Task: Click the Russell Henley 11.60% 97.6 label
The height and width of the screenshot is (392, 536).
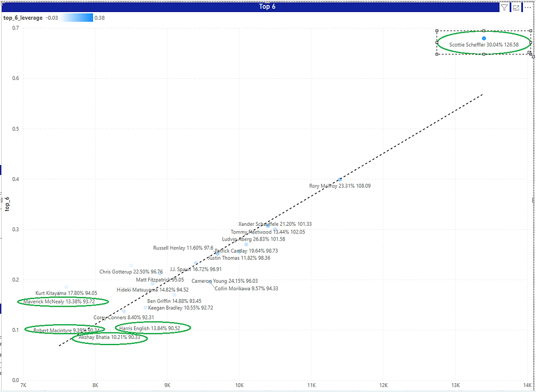Action: tap(183, 248)
